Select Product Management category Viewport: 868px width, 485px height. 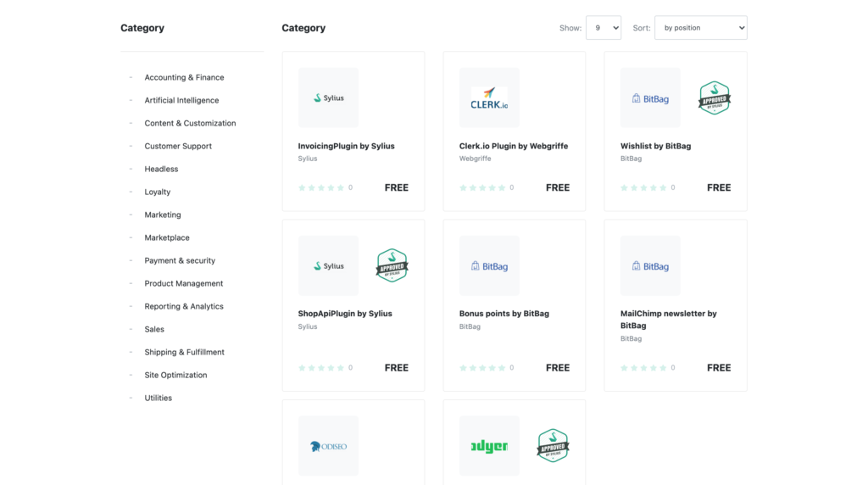pyautogui.click(x=183, y=283)
